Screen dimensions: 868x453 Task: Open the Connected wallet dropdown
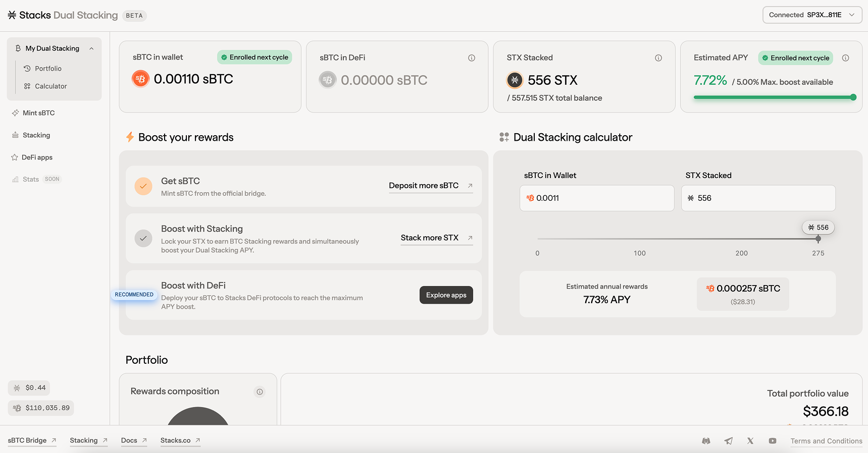point(812,15)
